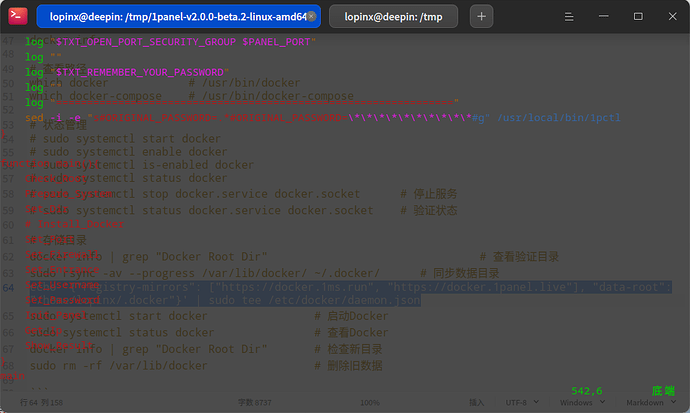The image size is (690, 413).
Task: Click the # 检查新目录 comment
Action: (x=348, y=349)
